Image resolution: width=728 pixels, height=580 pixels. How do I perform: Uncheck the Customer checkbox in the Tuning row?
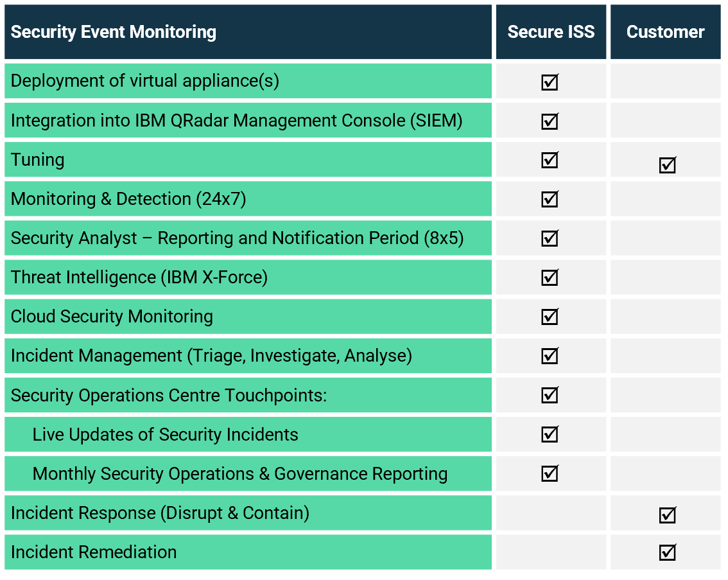[667, 165]
